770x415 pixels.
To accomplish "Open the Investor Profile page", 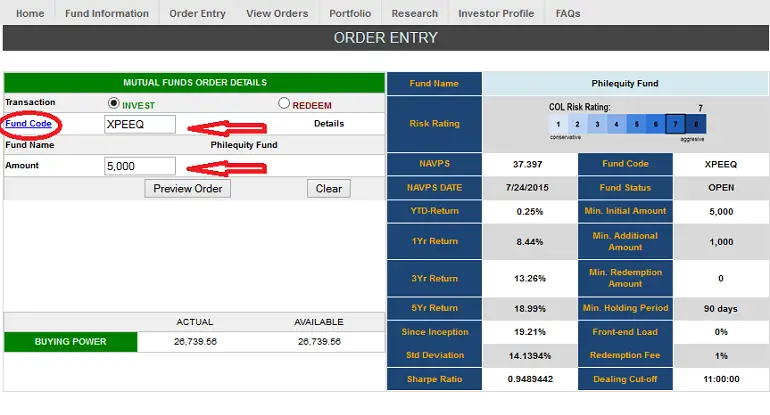I will (496, 13).
